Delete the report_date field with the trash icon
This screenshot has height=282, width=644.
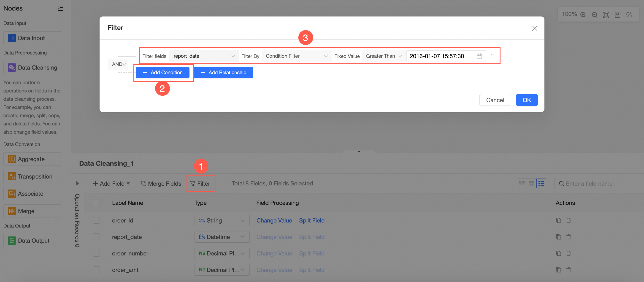(568, 237)
